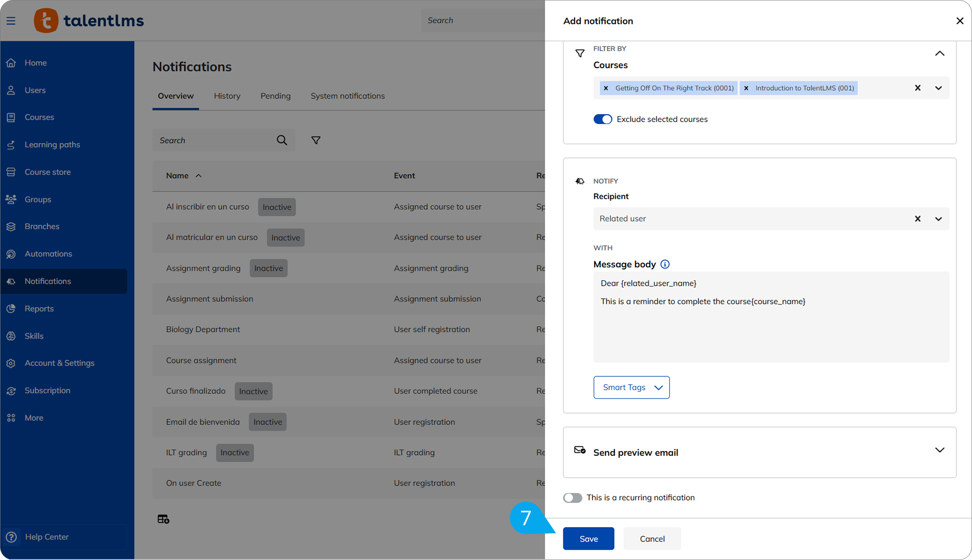The image size is (972, 560).
Task: Collapse the Filter By section
Action: (x=939, y=54)
